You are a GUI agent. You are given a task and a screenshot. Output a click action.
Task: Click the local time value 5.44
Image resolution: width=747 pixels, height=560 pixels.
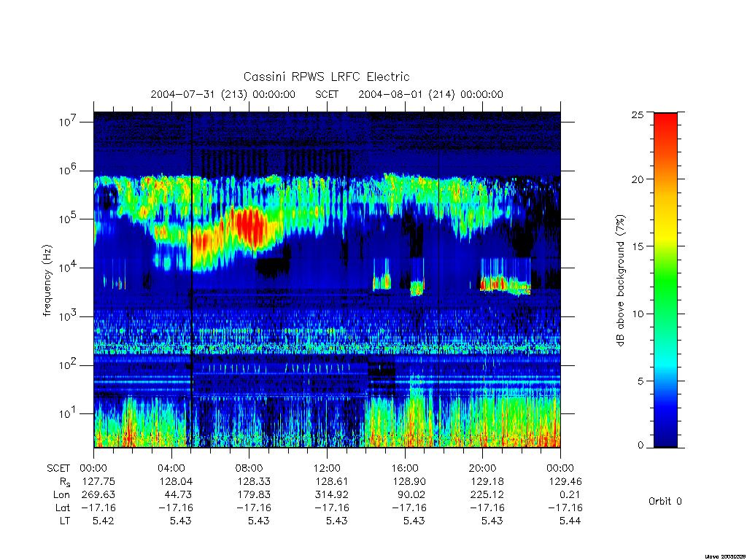[570, 521]
